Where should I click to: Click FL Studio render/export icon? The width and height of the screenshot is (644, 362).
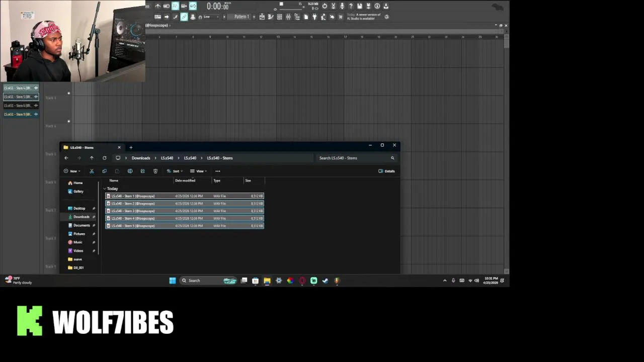[368, 6]
